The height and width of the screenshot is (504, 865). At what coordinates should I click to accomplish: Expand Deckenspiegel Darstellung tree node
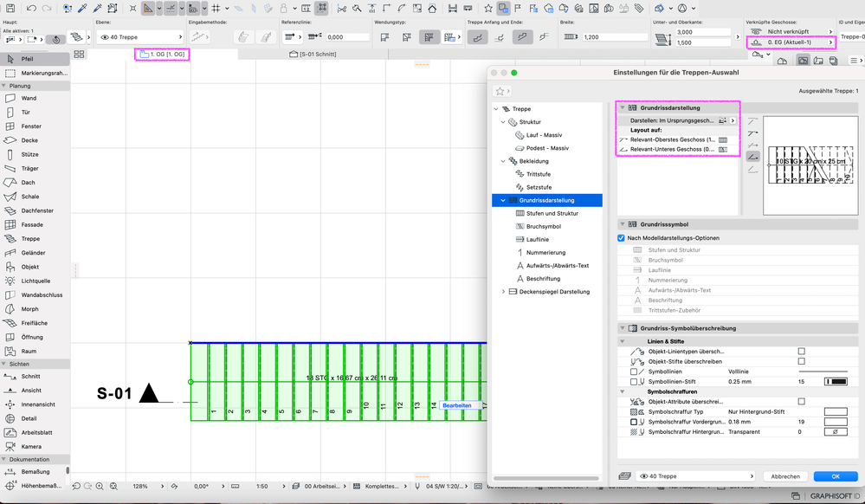(x=503, y=292)
